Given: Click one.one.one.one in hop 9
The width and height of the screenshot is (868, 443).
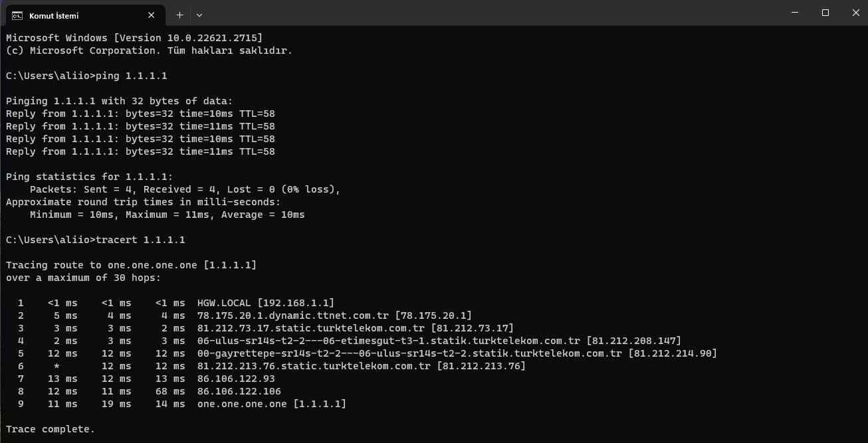Looking at the screenshot, I should pyautogui.click(x=242, y=404).
